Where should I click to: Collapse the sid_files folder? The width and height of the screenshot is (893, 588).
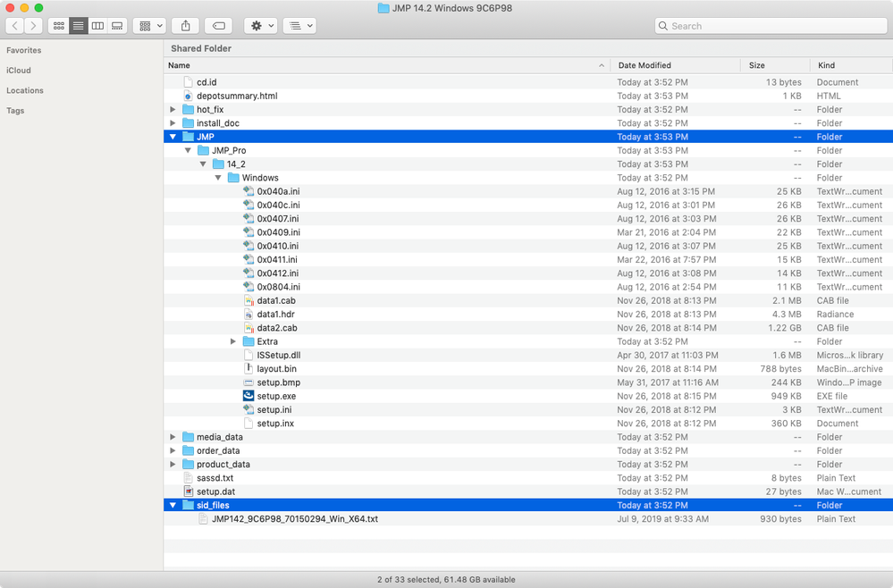(x=173, y=506)
